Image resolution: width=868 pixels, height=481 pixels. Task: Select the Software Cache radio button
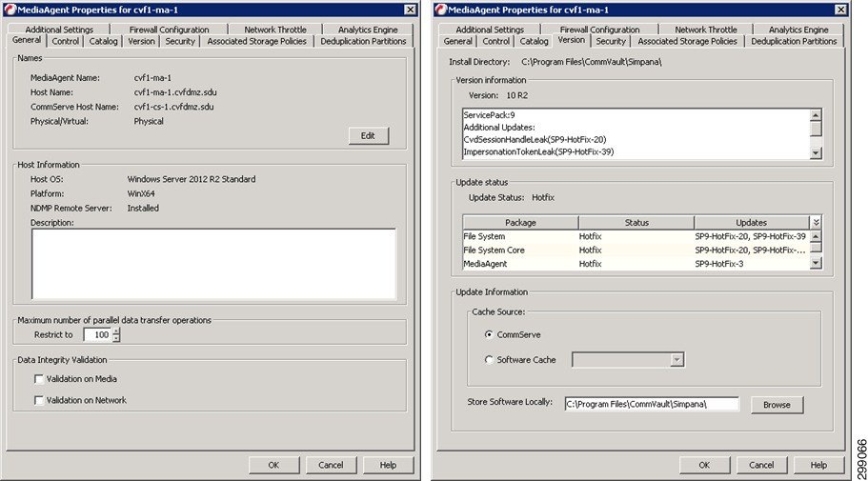click(489, 360)
